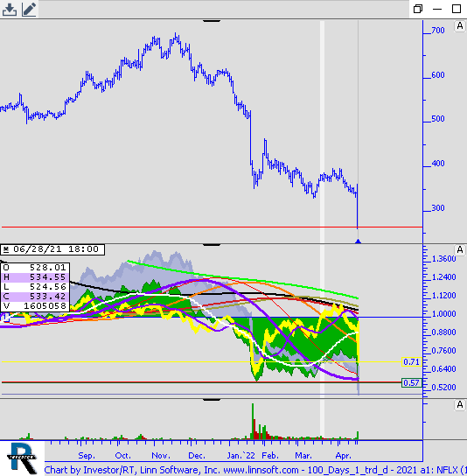Screen dimensions: 467x476
Task: Click the 1.0000 indicator axis label
Action: tap(444, 314)
